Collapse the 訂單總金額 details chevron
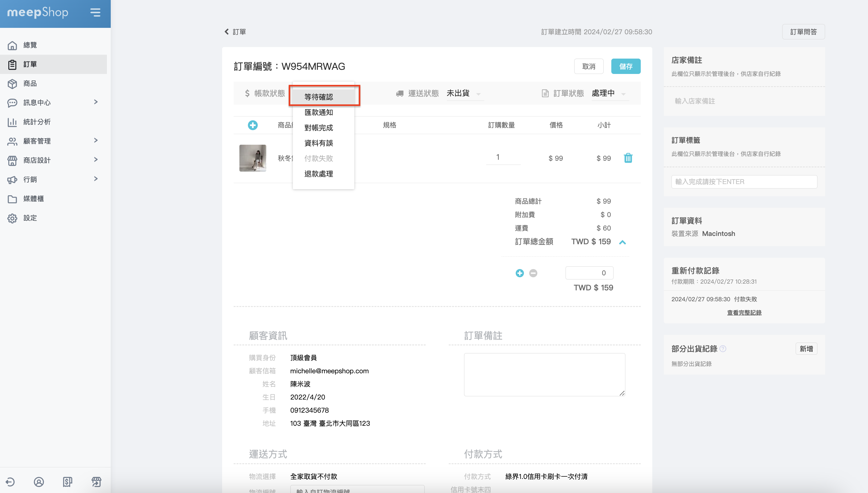The height and width of the screenshot is (493, 868). click(x=622, y=242)
